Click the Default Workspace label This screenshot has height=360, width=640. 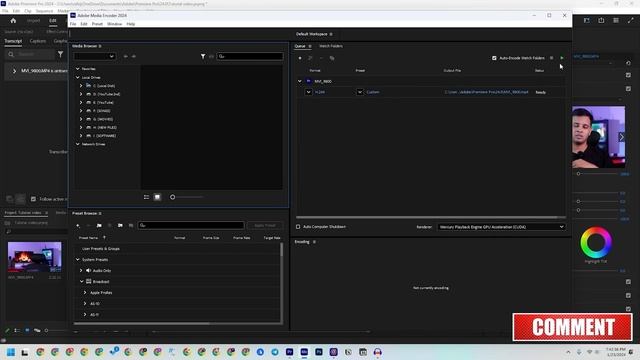tap(311, 34)
